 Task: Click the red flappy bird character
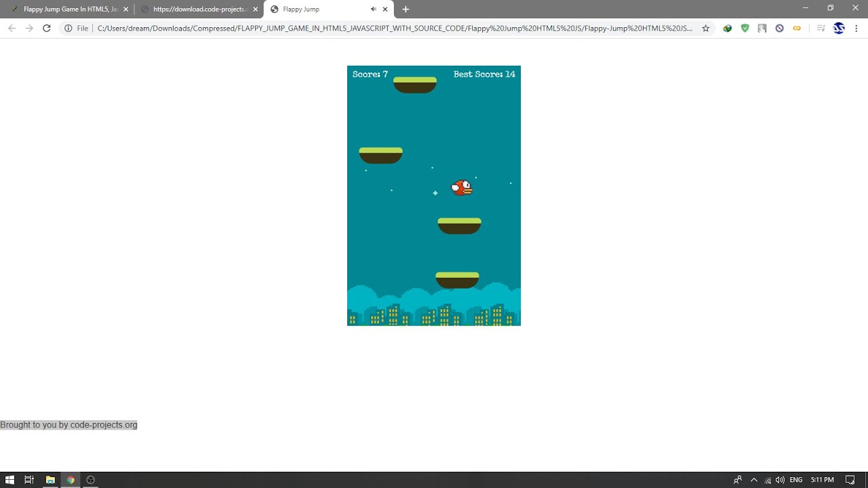462,188
